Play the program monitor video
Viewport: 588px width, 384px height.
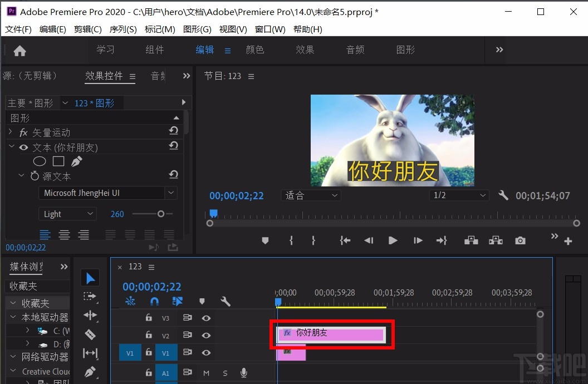click(393, 240)
